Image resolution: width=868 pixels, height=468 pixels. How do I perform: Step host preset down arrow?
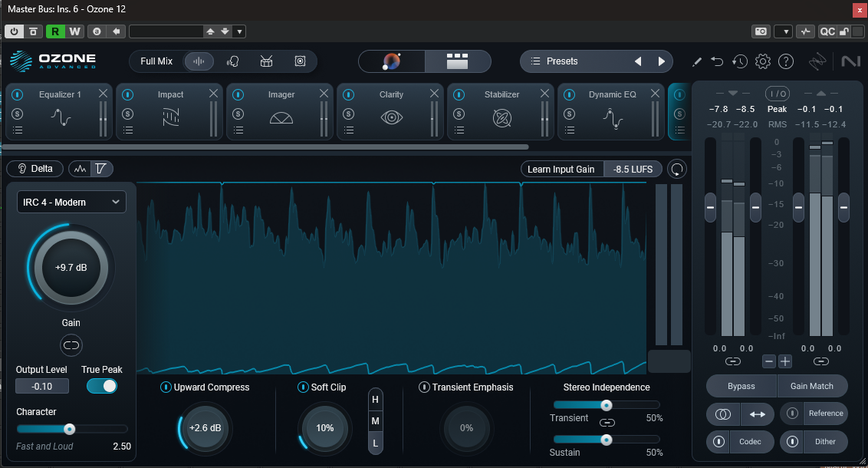coord(225,31)
